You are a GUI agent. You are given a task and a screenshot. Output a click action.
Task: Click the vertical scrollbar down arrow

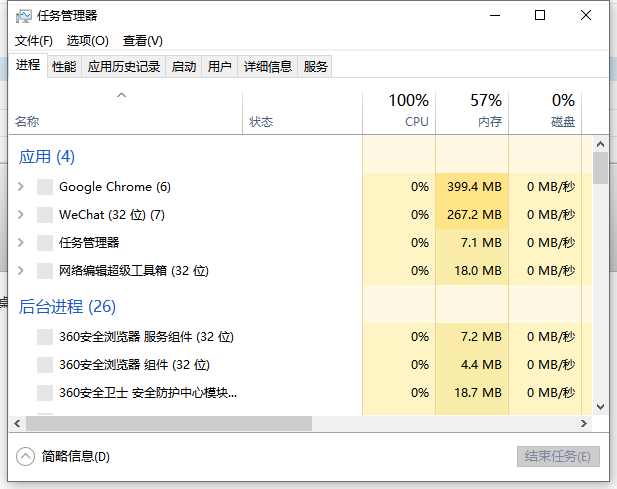click(600, 407)
